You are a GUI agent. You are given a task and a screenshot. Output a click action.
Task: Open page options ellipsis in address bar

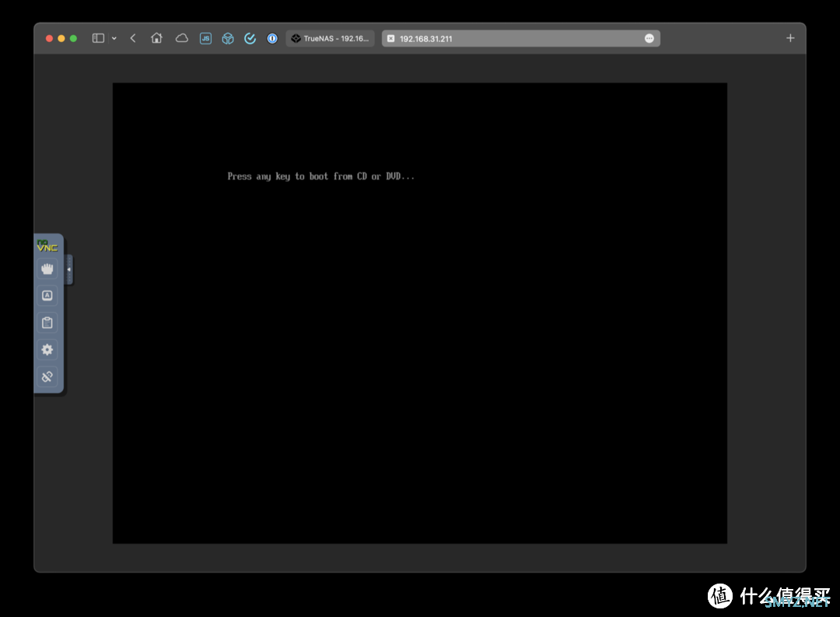[x=649, y=39]
